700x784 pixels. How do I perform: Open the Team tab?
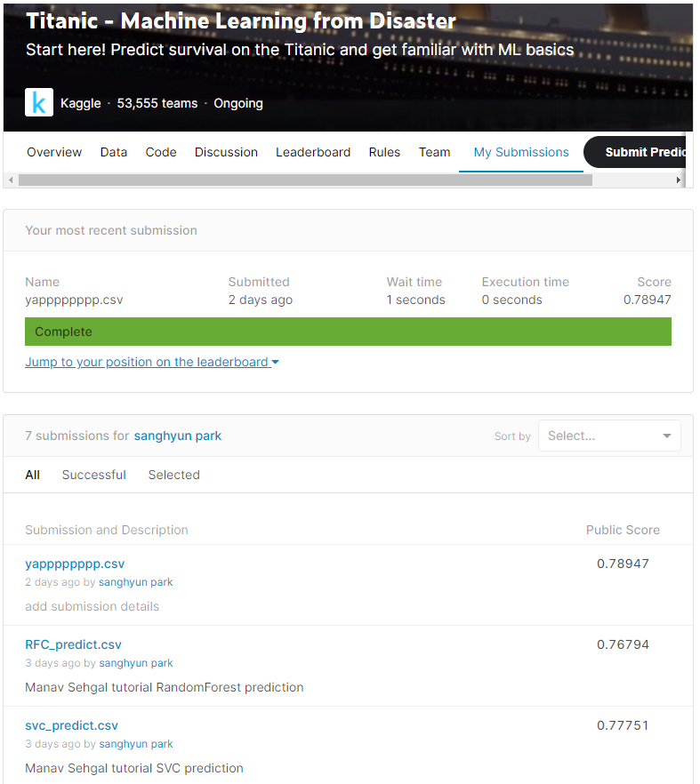click(434, 152)
